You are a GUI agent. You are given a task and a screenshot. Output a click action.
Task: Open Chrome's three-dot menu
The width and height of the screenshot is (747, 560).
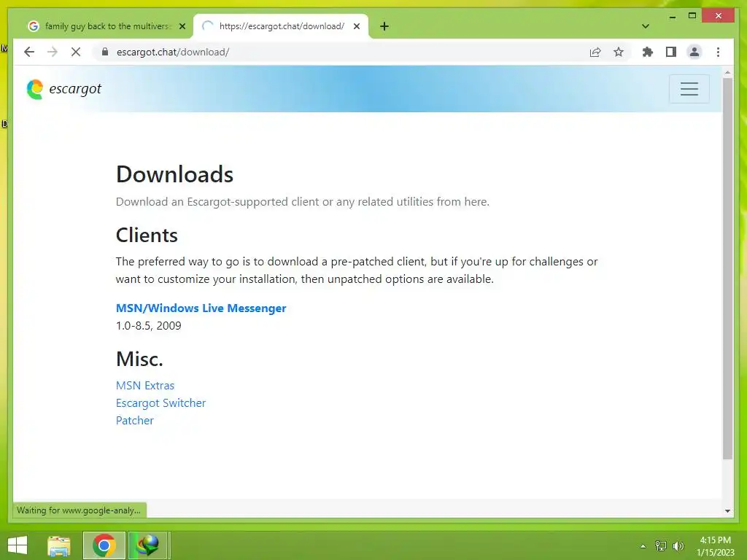tap(718, 52)
